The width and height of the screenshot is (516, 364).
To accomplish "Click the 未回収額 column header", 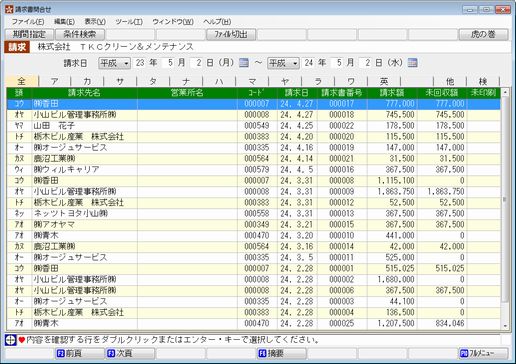I will point(442,93).
